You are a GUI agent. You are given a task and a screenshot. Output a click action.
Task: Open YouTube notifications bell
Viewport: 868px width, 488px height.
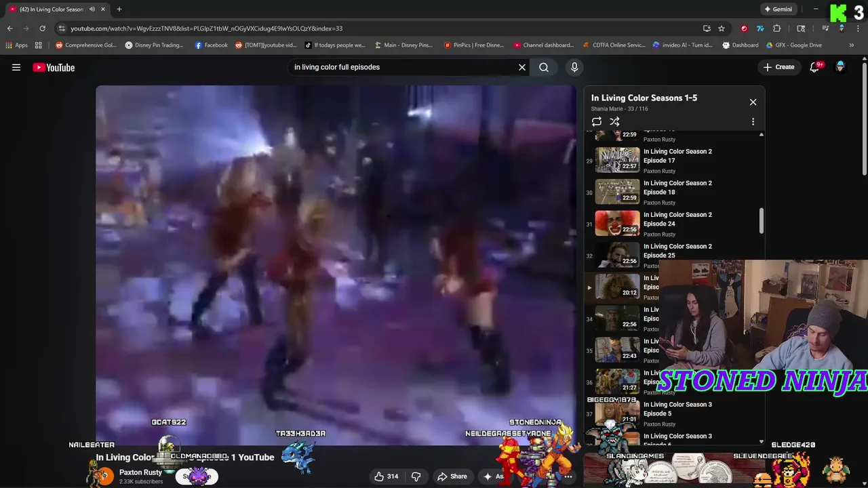pyautogui.click(x=814, y=67)
